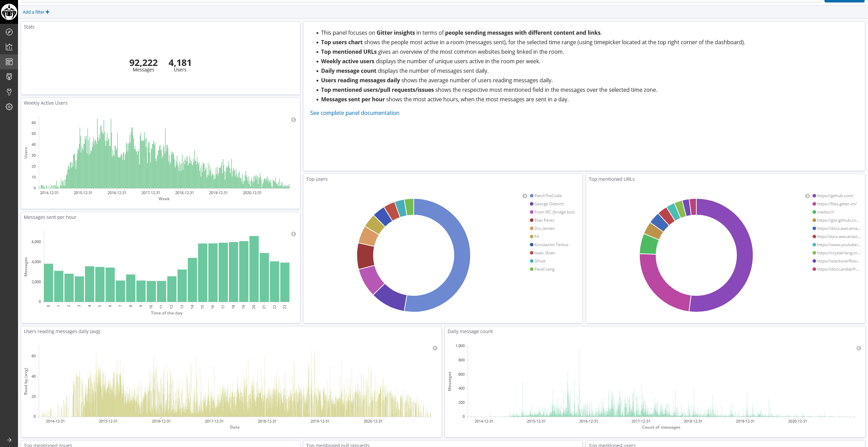Click the Kibana logo at top left
Viewport: 868px width, 447px height.
(x=9, y=12)
